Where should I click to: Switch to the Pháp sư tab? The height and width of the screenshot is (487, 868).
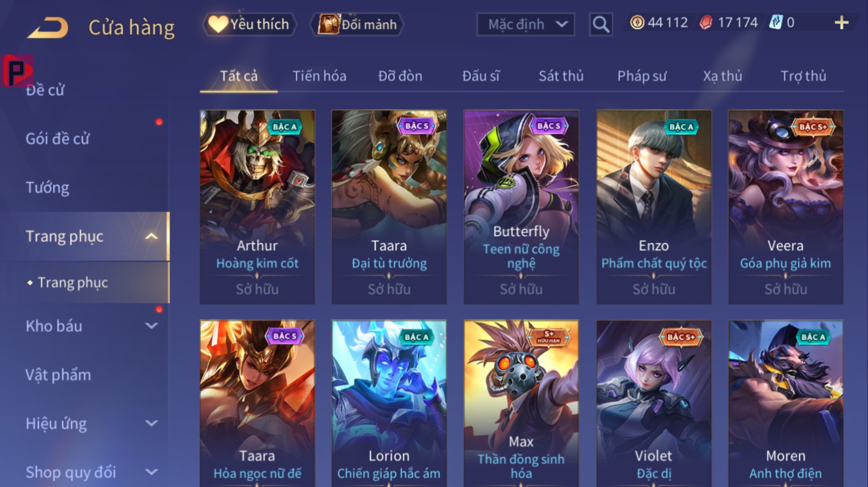(642, 76)
